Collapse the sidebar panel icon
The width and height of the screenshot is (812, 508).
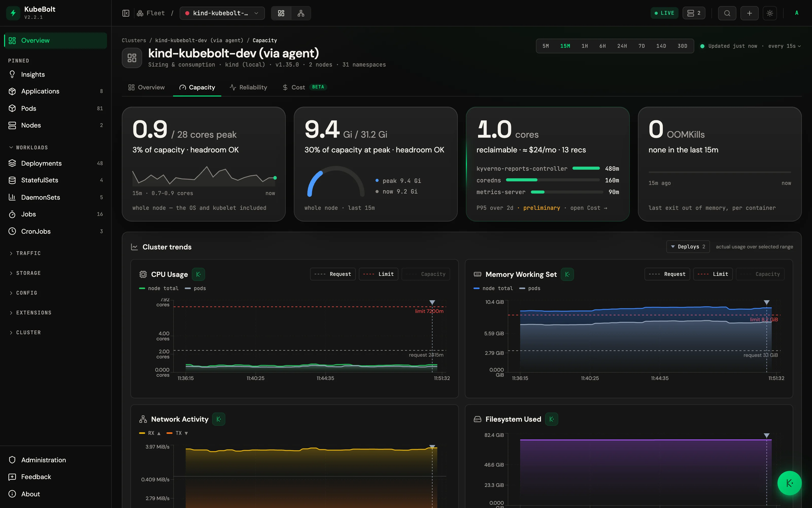(x=126, y=13)
